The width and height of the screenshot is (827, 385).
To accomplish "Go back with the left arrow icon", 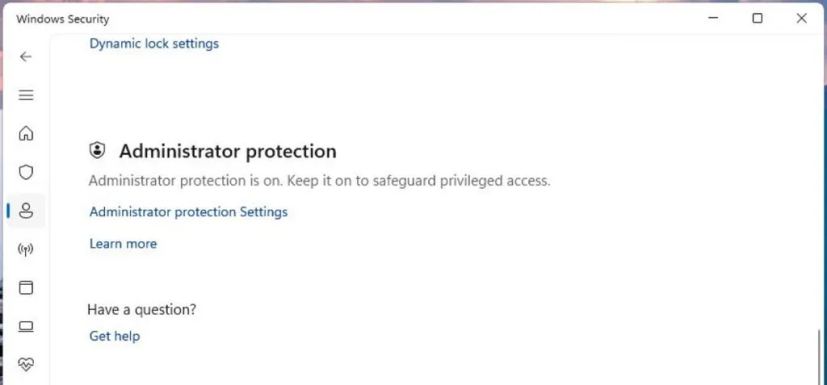I will pyautogui.click(x=25, y=57).
